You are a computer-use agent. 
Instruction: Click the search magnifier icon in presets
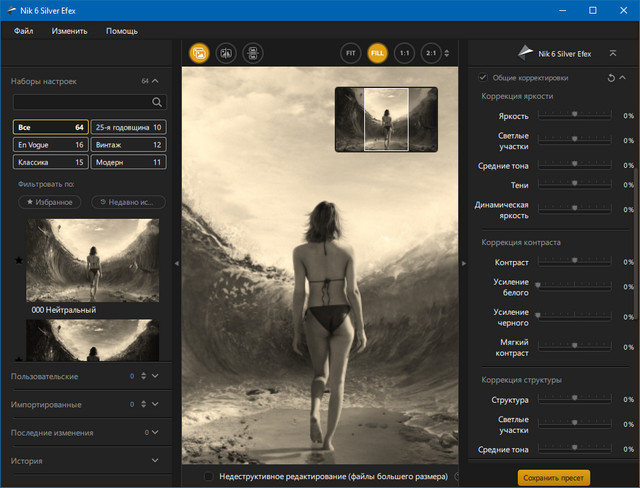(157, 102)
